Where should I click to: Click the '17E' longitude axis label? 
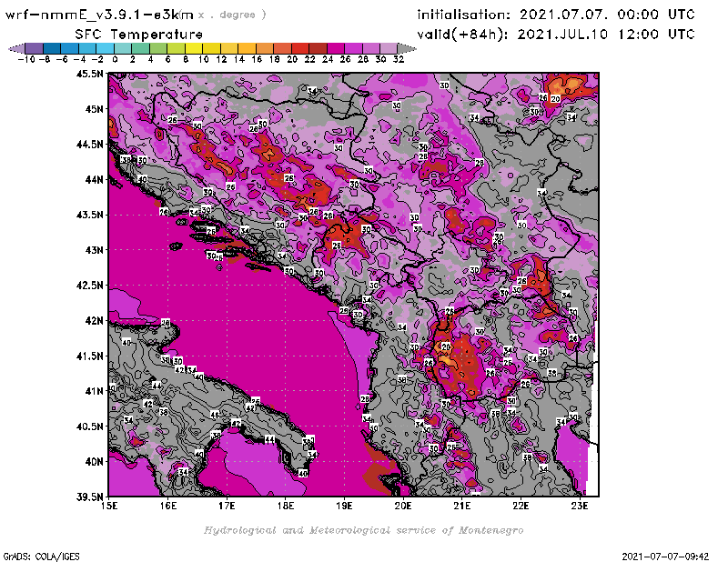coord(227,506)
